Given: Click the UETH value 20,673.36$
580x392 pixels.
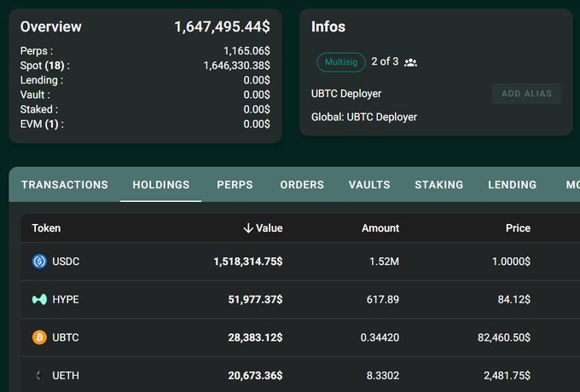Looking at the screenshot, I should pos(255,375).
